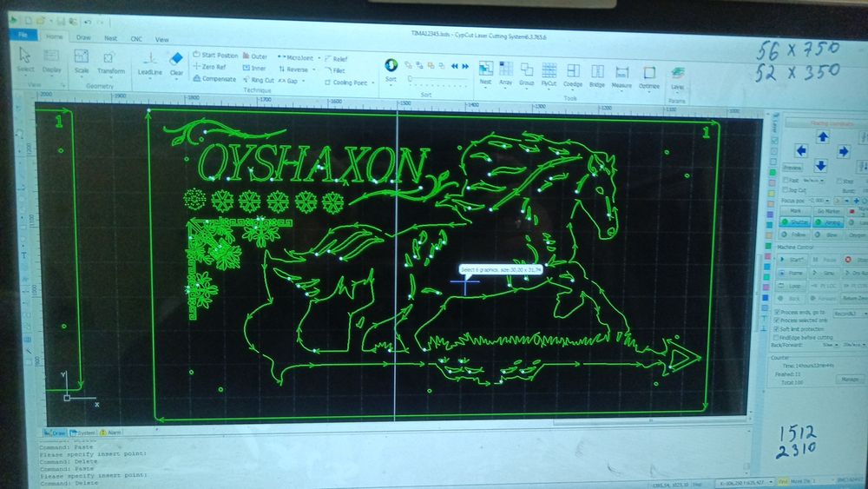This screenshot has height=489, width=868.
Task: Open the File menu
Action: point(23,35)
